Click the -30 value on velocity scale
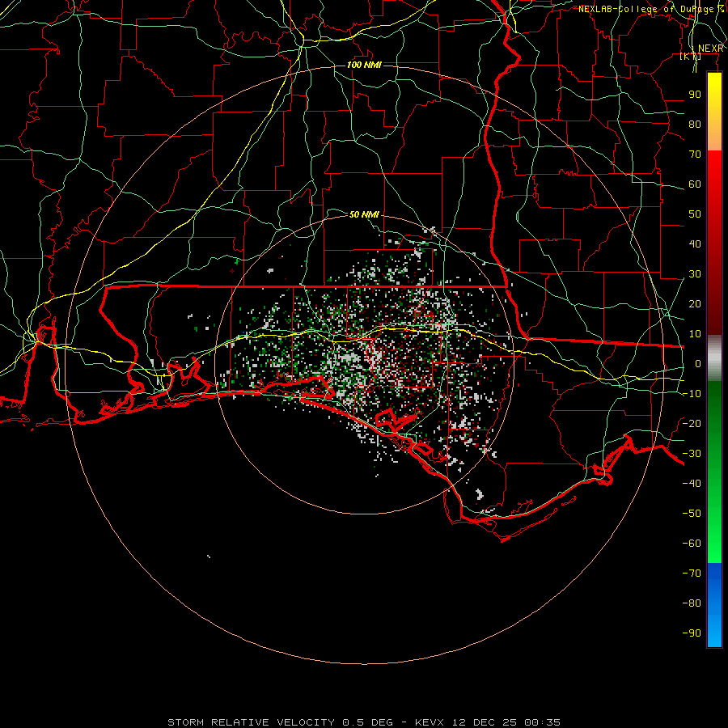This screenshot has height=728, width=728. (692, 454)
